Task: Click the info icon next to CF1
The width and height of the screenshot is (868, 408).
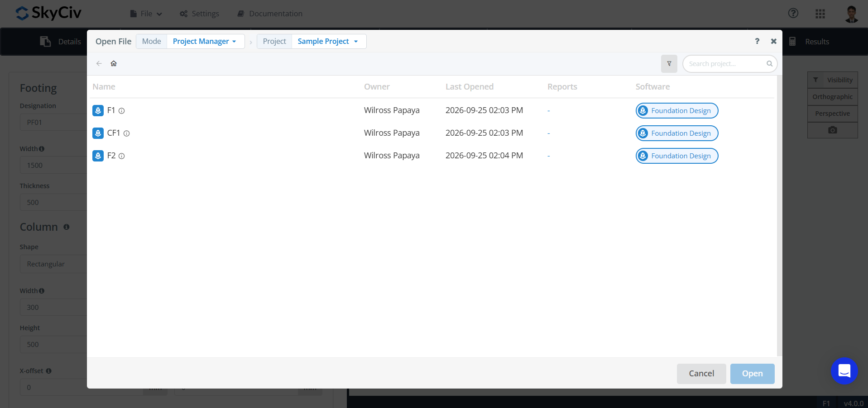Action: [127, 133]
